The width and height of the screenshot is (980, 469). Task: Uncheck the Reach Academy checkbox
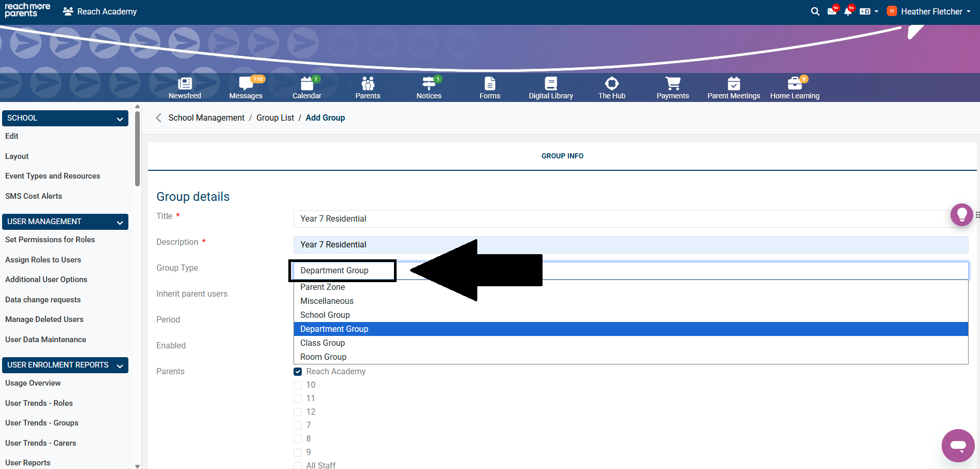coord(298,372)
